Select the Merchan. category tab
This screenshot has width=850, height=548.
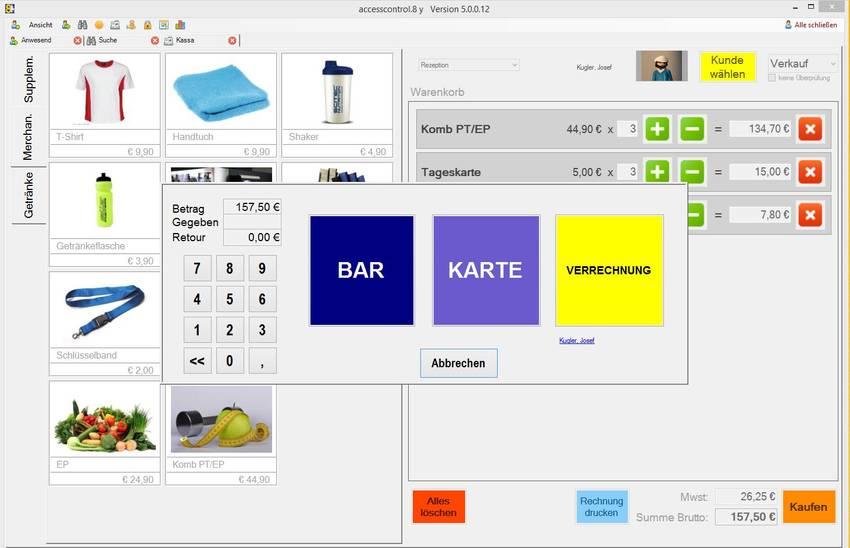pyautogui.click(x=28, y=137)
